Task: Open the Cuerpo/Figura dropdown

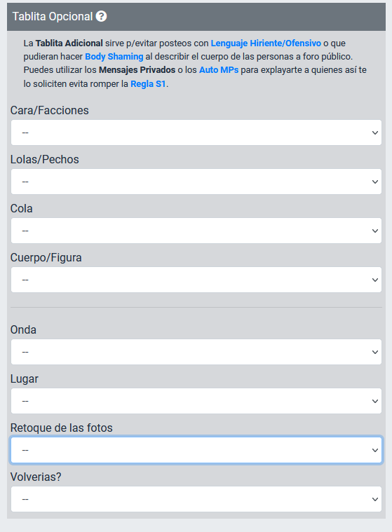Action: point(196,280)
